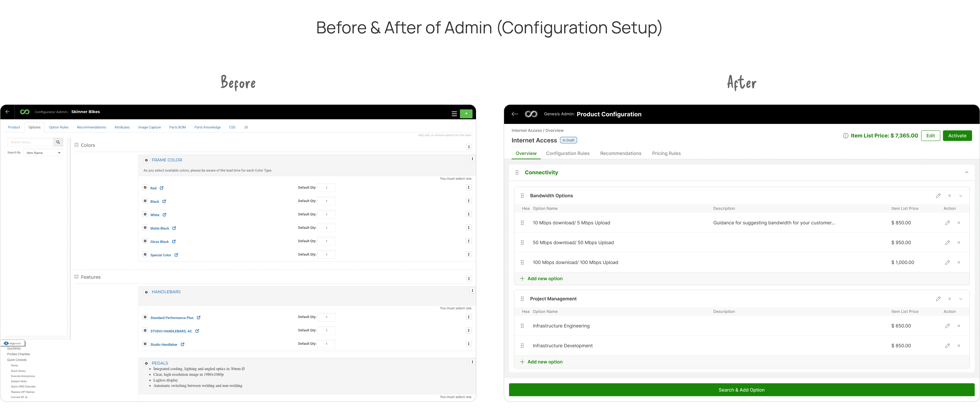
Task: Open the external link icon next to Matte Black
Action: click(x=174, y=228)
